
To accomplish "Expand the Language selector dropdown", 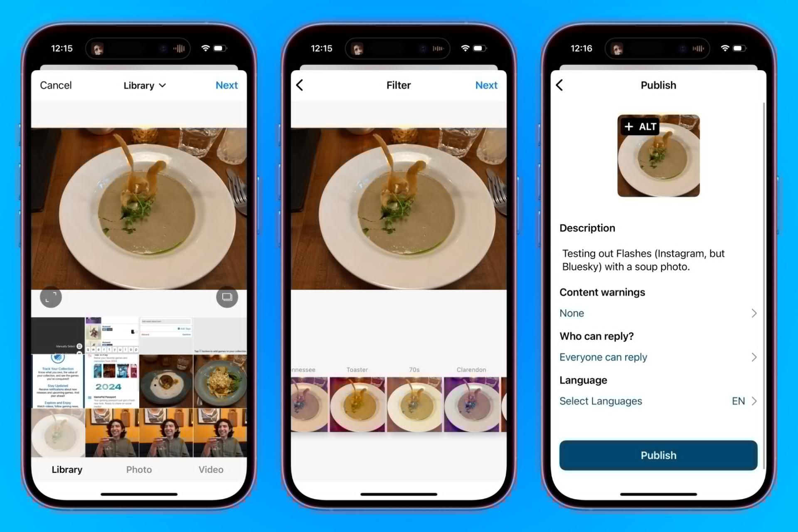I will pyautogui.click(x=658, y=401).
